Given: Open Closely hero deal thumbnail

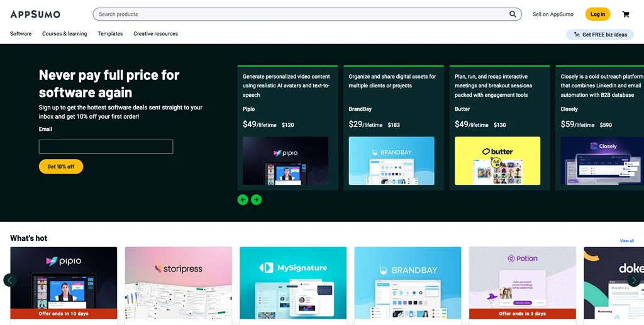Looking at the screenshot, I should click(602, 161).
